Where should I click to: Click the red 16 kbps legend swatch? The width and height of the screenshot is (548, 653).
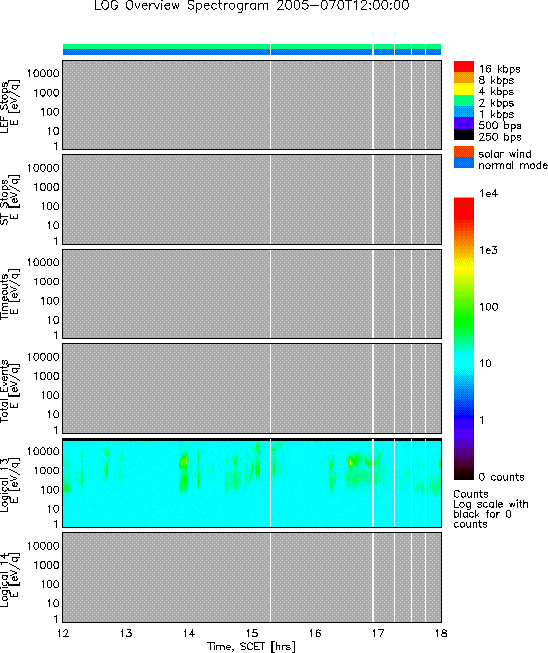pos(464,67)
